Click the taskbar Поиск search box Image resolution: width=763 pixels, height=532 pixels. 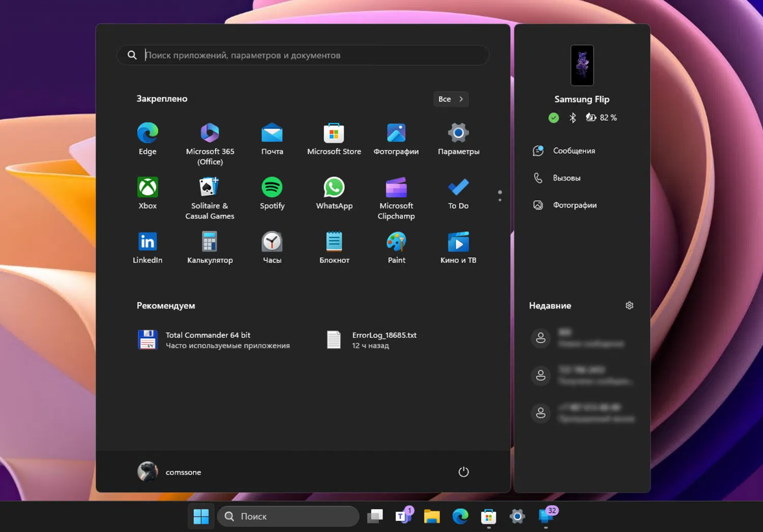click(x=288, y=516)
